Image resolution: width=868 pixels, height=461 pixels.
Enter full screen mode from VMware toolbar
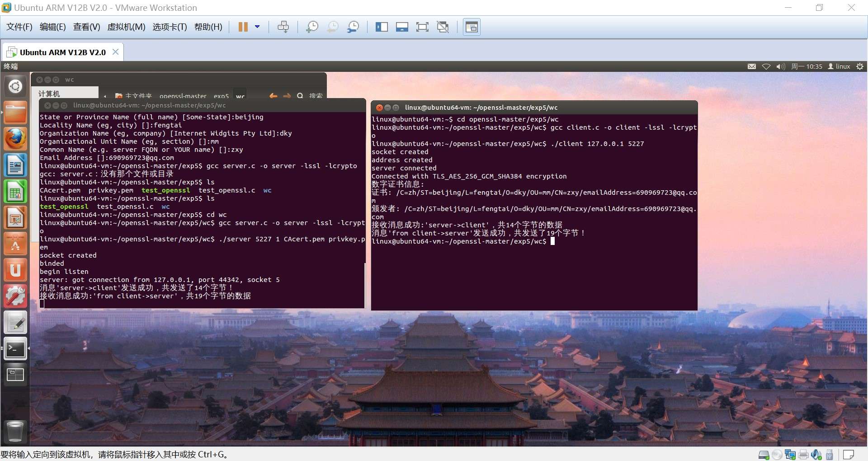(422, 27)
